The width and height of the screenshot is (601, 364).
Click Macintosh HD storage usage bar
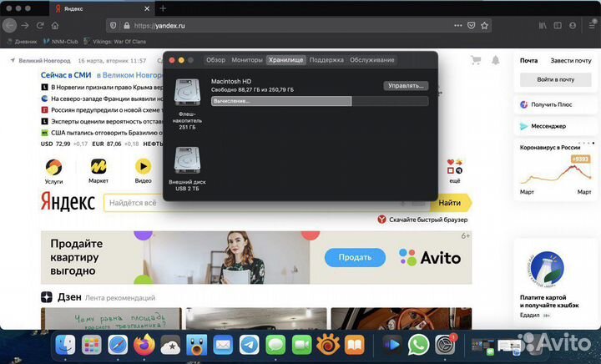click(x=320, y=101)
